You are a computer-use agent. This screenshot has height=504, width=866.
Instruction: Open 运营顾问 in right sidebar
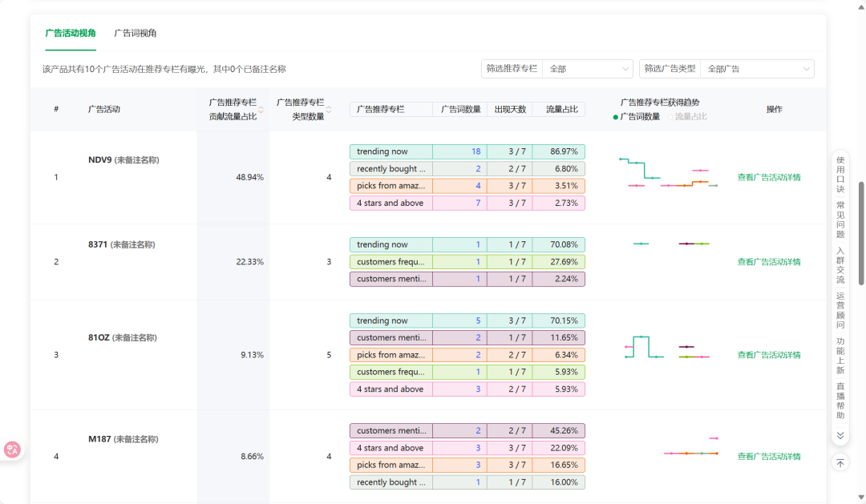click(x=840, y=310)
